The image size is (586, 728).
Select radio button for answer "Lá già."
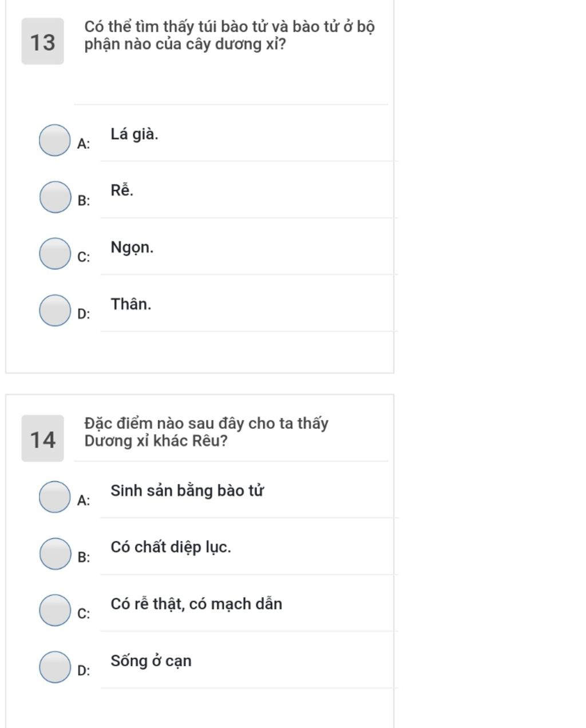pos(55,140)
